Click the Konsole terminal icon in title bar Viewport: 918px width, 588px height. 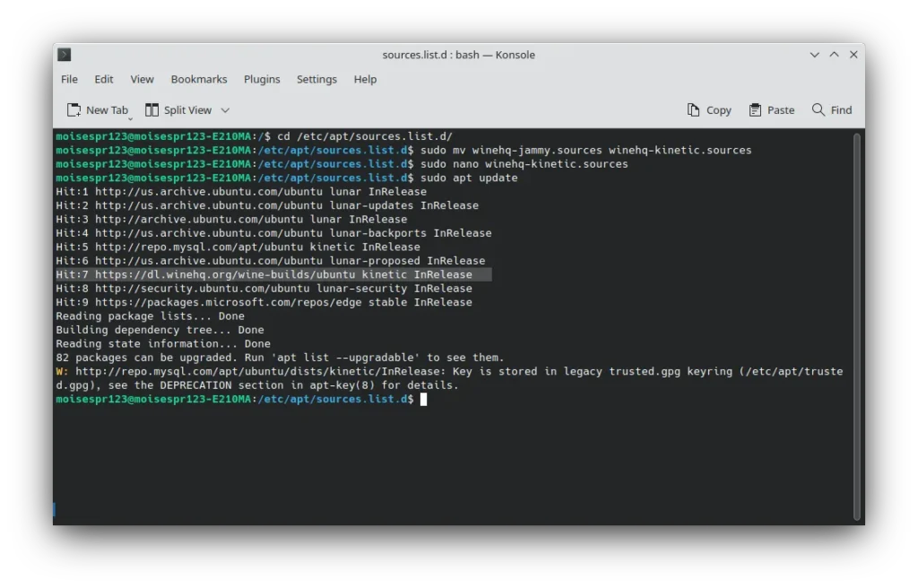tap(65, 55)
